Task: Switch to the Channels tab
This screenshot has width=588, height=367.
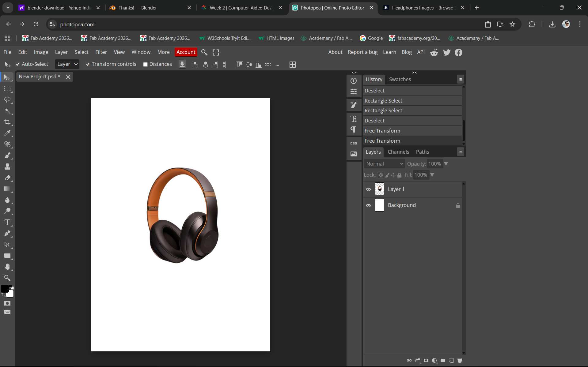Action: pyautogui.click(x=398, y=152)
